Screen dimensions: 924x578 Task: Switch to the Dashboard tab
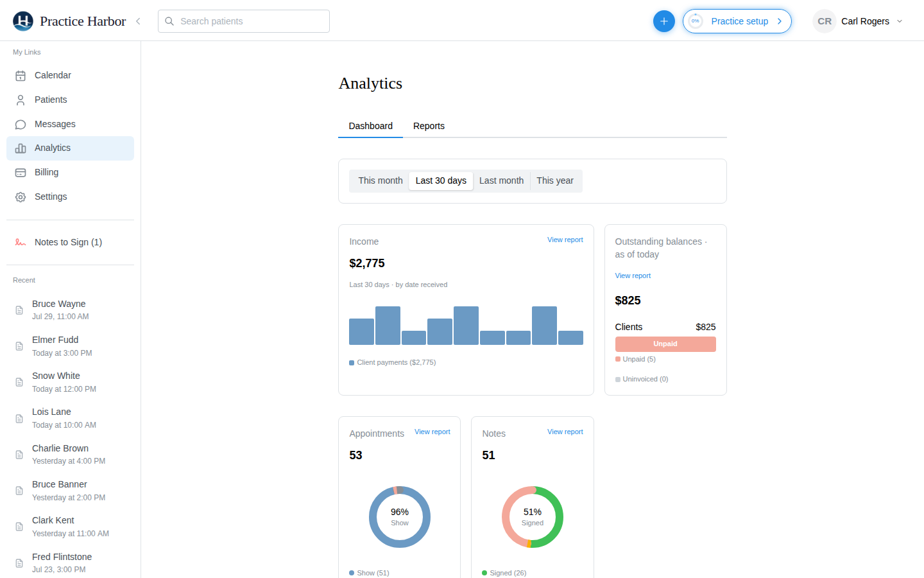click(370, 126)
